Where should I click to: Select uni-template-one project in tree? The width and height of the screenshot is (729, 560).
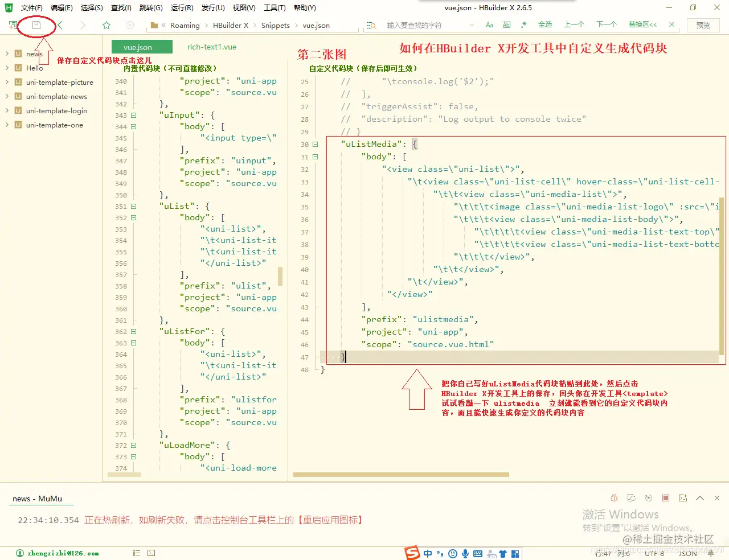click(x=55, y=125)
